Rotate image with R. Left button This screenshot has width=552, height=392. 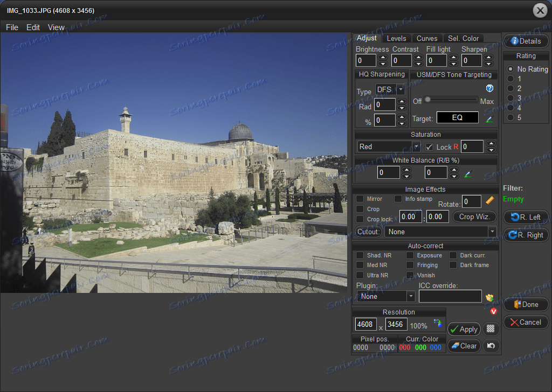526,218
